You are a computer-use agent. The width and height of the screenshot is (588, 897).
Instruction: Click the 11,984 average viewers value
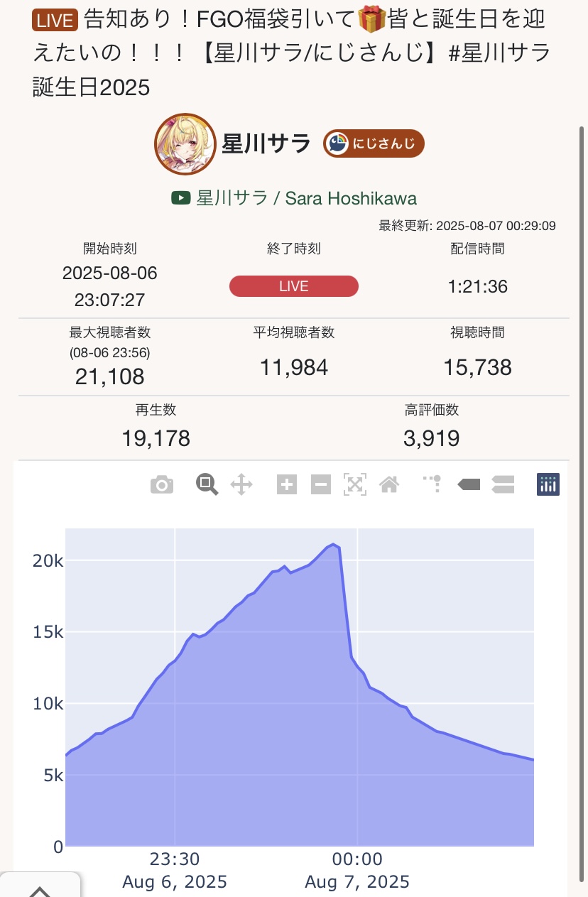point(294,367)
